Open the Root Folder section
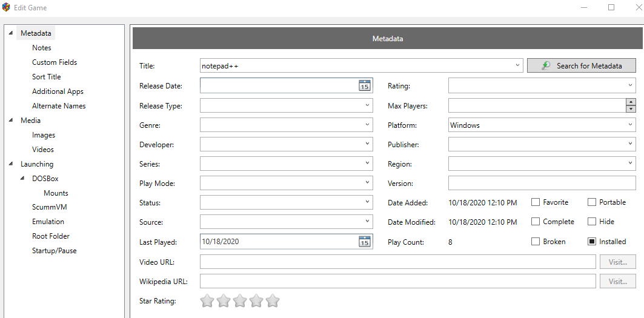 [51, 236]
